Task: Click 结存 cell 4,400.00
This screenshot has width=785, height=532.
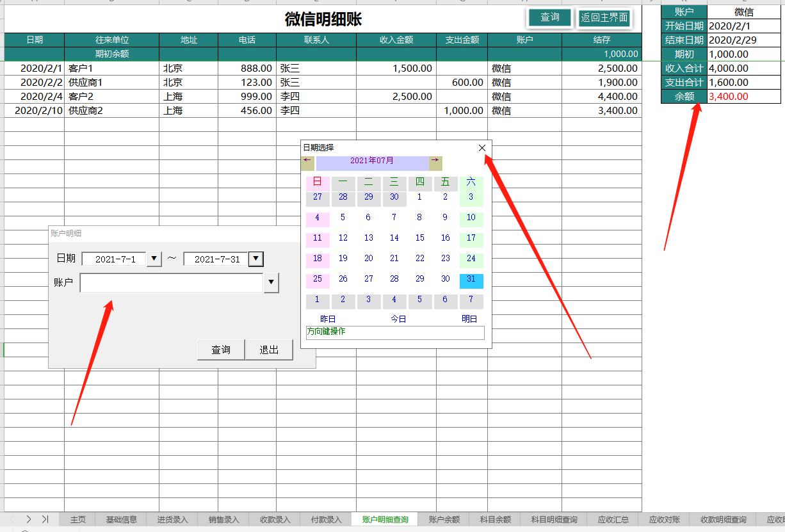Action: pos(602,96)
